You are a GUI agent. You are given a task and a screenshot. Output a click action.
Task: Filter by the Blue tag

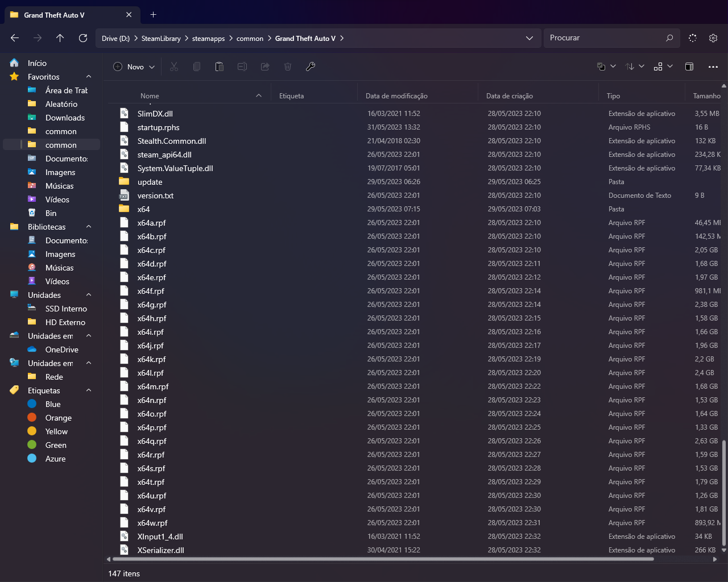click(53, 404)
